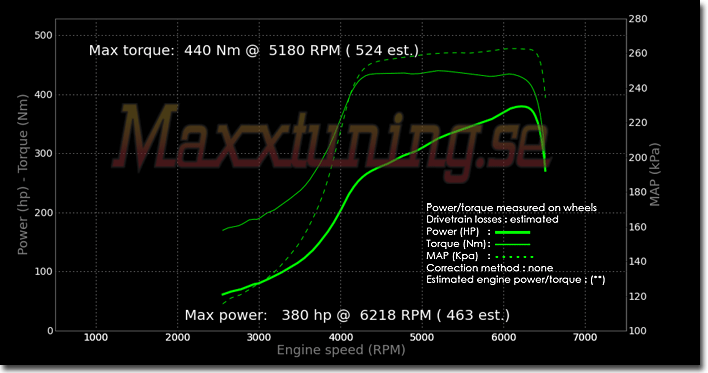
Task: Click the 0 label on the left axis
Action: coord(50,331)
